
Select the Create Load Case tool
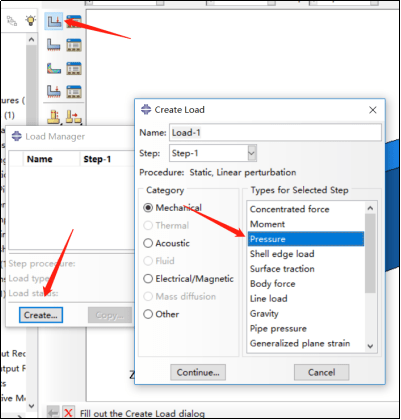pyautogui.click(x=53, y=91)
